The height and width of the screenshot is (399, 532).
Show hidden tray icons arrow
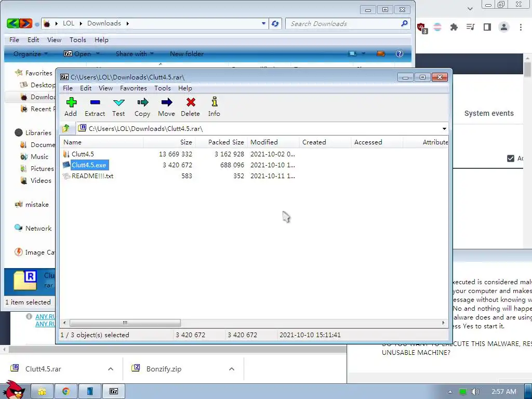[x=450, y=392]
